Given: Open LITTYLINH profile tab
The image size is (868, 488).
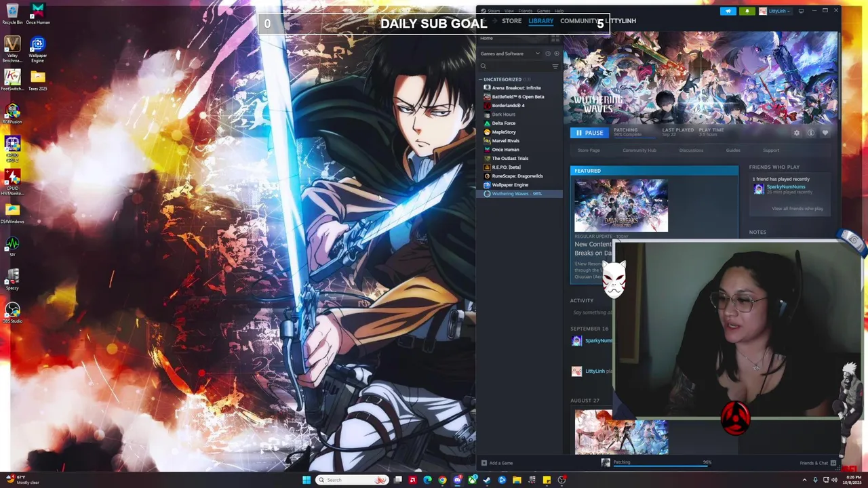Looking at the screenshot, I should (x=620, y=21).
